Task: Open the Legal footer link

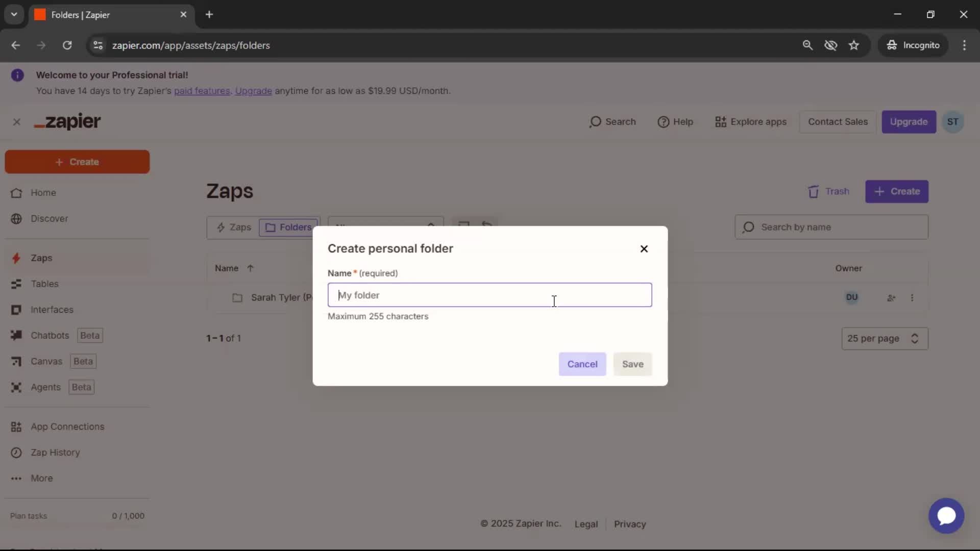Action: click(586, 524)
